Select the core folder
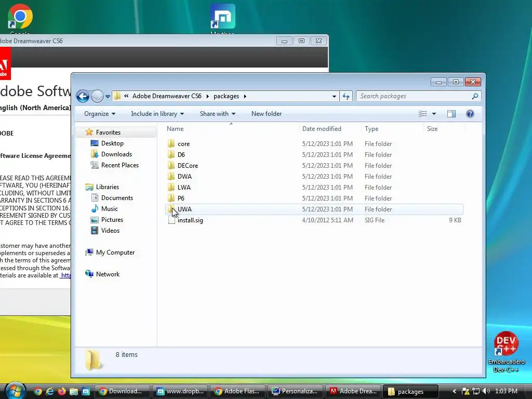This screenshot has width=532, height=399. click(x=183, y=144)
